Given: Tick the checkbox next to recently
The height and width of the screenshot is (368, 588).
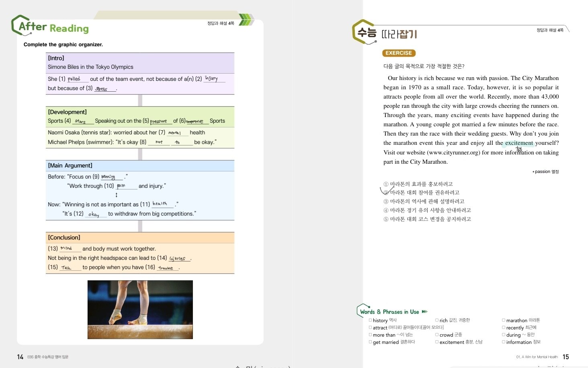Looking at the screenshot, I should coord(504,327).
